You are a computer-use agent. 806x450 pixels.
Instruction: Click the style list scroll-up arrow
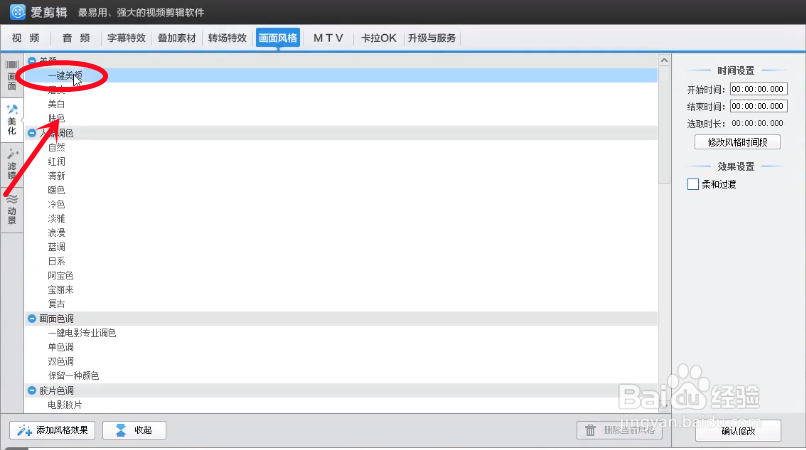(664, 61)
